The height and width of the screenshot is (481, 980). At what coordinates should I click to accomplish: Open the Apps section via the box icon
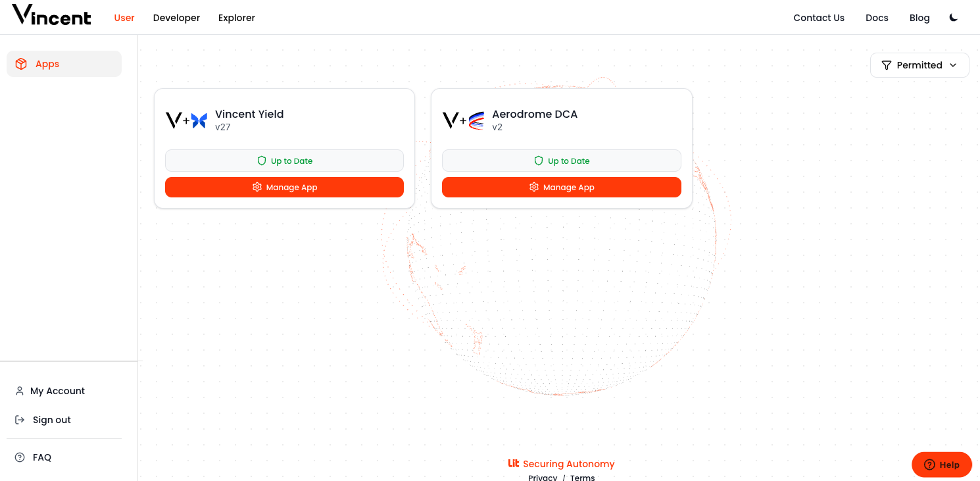[x=20, y=63]
